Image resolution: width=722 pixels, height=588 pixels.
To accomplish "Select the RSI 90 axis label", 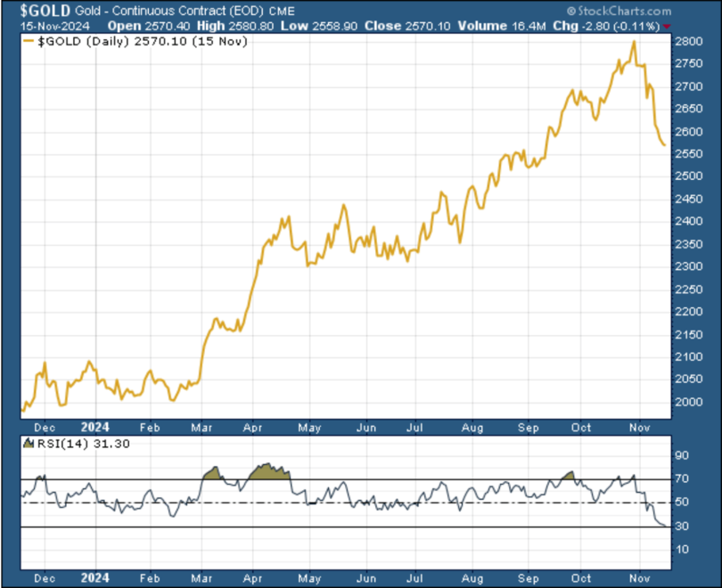I will [682, 455].
